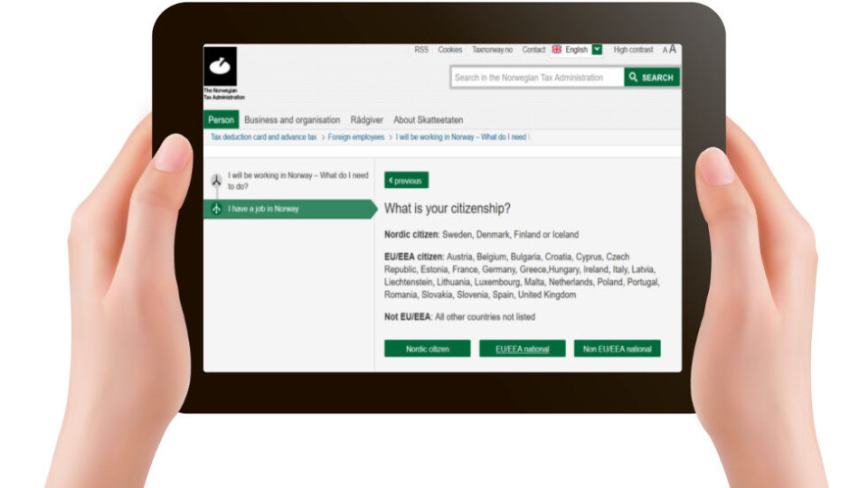This screenshot has height=488, width=868.
Task: Toggle High contrast mode
Action: tap(633, 50)
